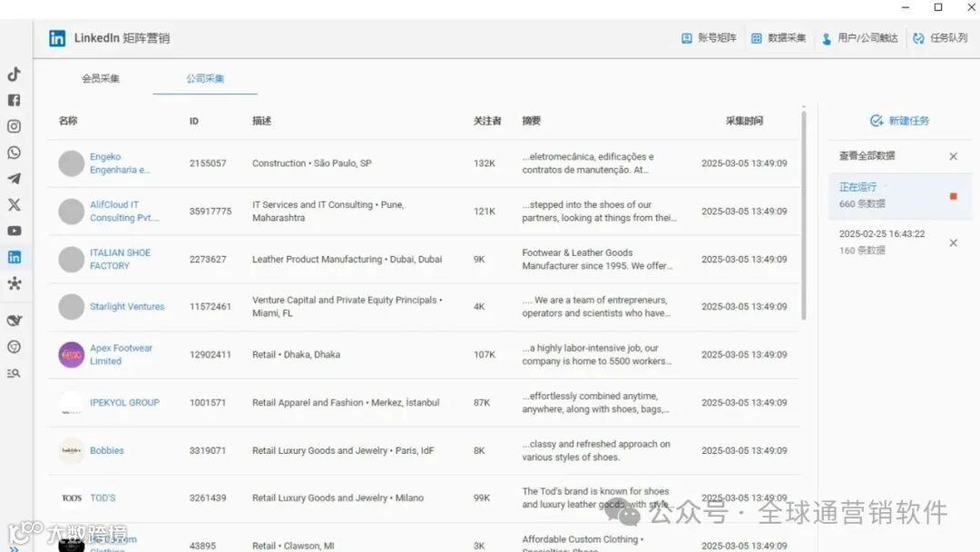Click the Bobbies logo thumbnail
The width and height of the screenshot is (980, 552).
(x=72, y=450)
